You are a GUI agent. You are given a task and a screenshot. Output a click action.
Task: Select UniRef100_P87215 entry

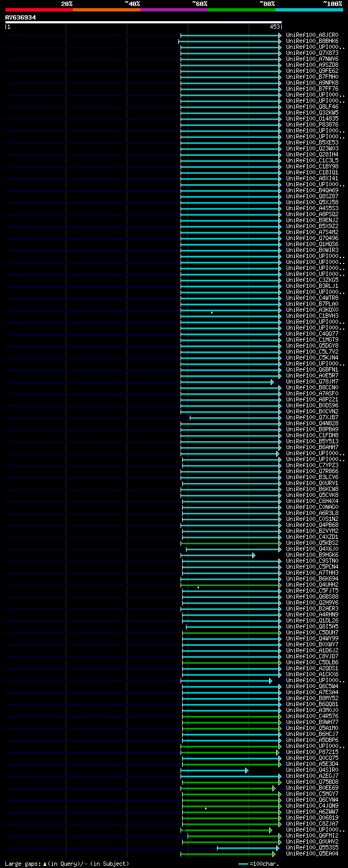[312, 752]
